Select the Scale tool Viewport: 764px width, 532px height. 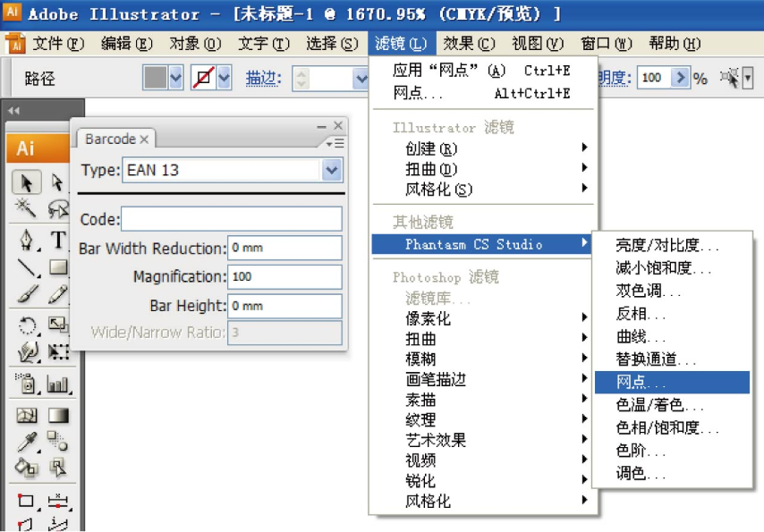(x=57, y=325)
